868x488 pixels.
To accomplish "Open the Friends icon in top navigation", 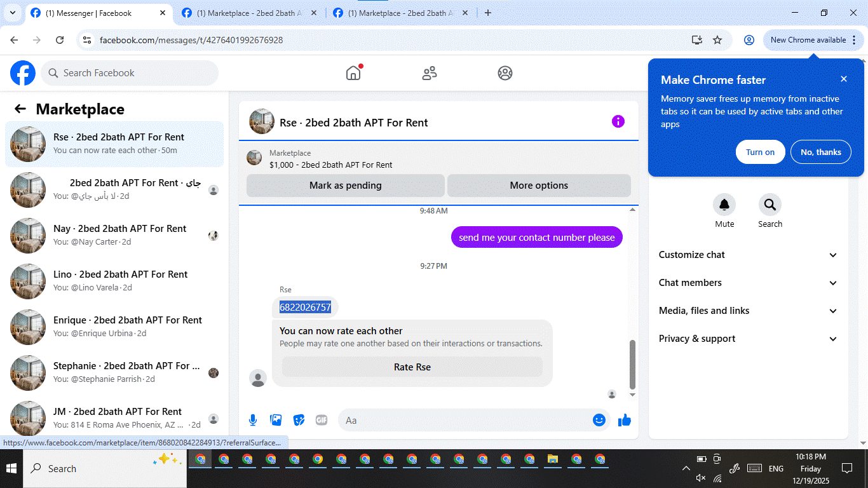I will point(430,73).
